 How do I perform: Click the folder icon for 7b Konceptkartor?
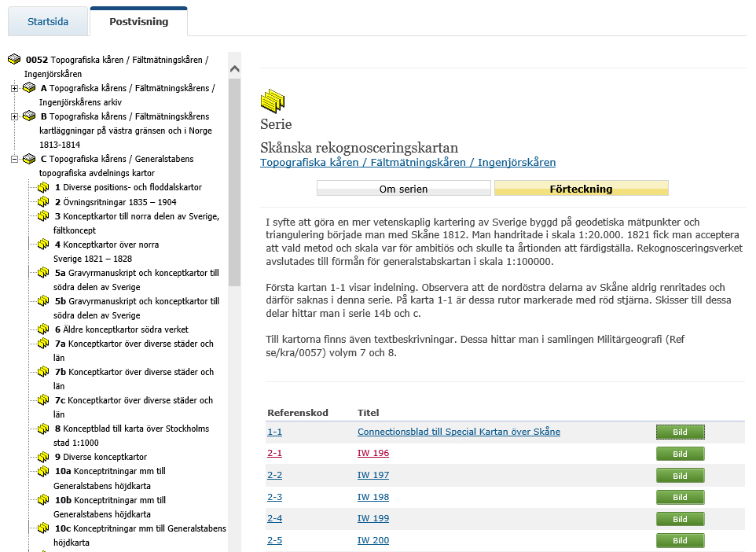pyautogui.click(x=44, y=371)
